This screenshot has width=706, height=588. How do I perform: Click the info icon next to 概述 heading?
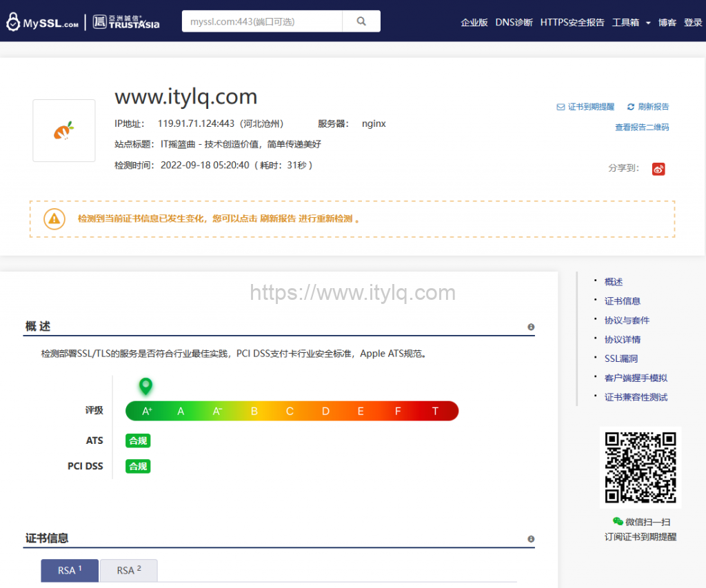point(530,327)
